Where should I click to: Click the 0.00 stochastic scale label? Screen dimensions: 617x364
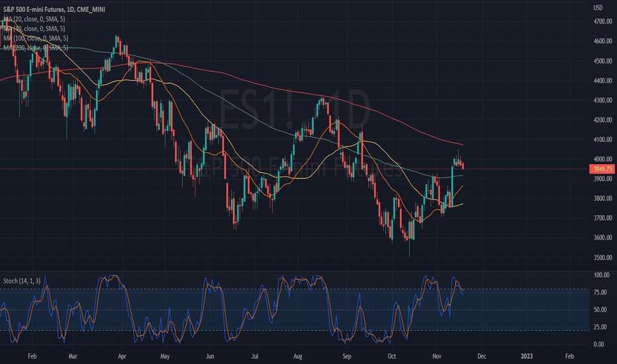tap(599, 344)
